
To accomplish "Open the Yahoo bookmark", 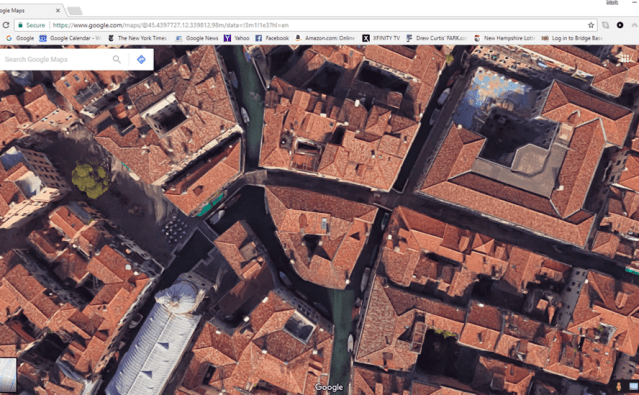I will (237, 38).
